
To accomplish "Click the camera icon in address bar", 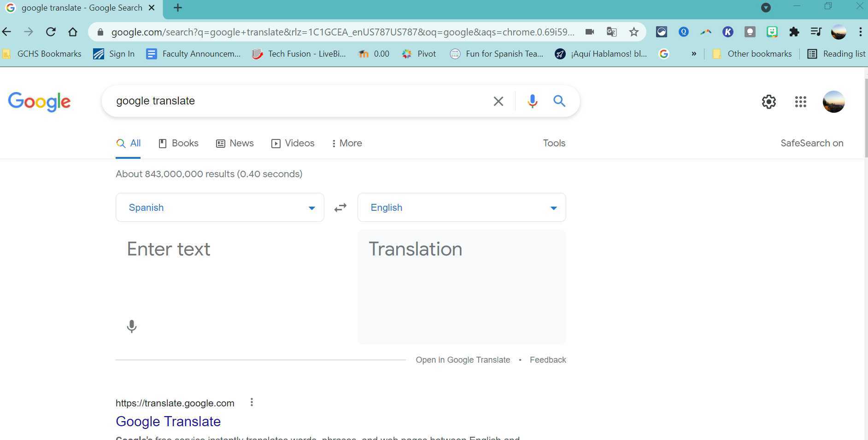I will (589, 32).
